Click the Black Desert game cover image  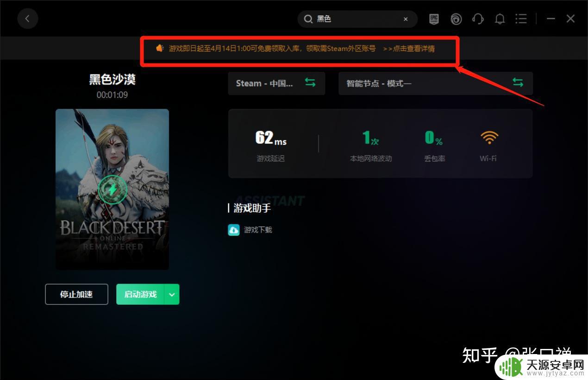(x=112, y=189)
